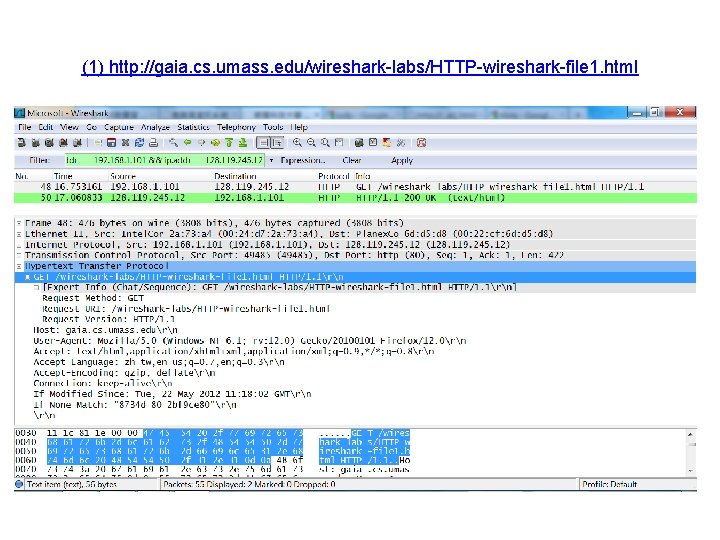Image resolution: width=720 pixels, height=540 pixels.
Task: Jump to the first packet icon
Action: tap(229, 143)
